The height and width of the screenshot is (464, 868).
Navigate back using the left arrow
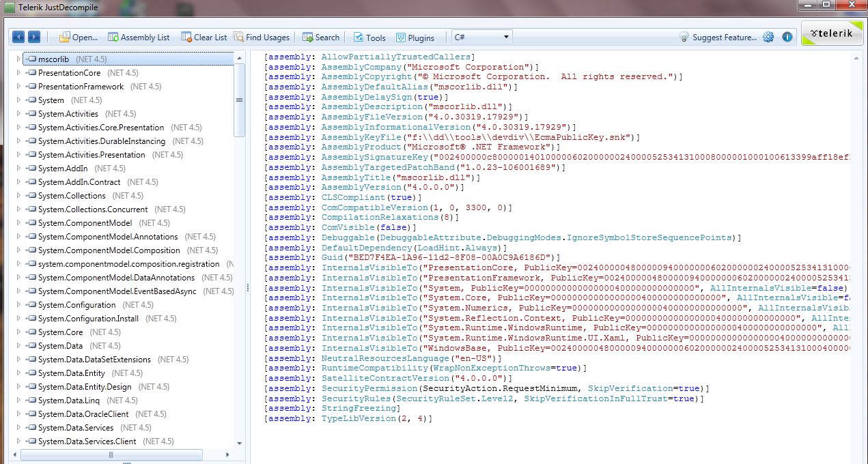tap(18, 37)
